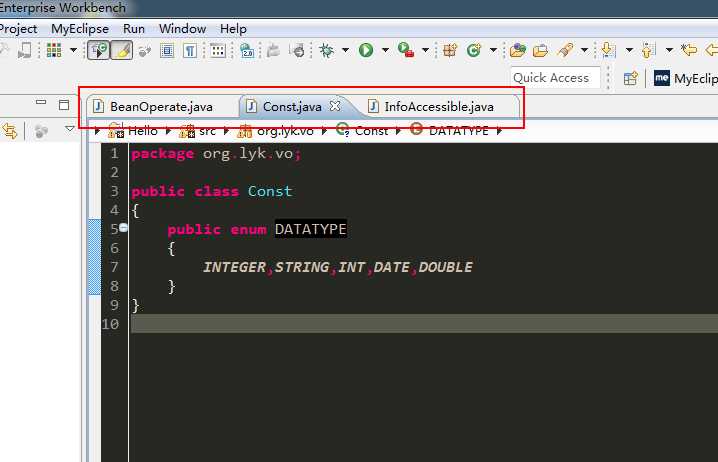Viewport: 718px width, 462px height.
Task: Click the Open Task folder icon
Action: 541,50
